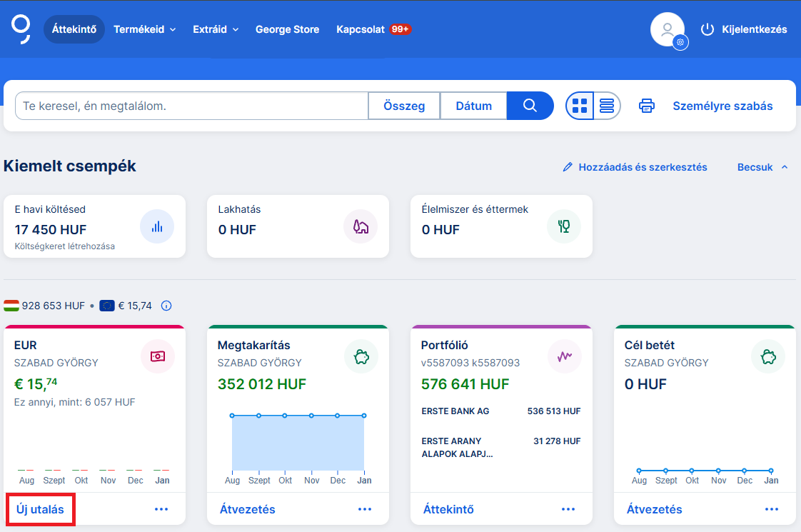Click Új utalás on EUR account
801x532 pixels.
pyautogui.click(x=41, y=509)
